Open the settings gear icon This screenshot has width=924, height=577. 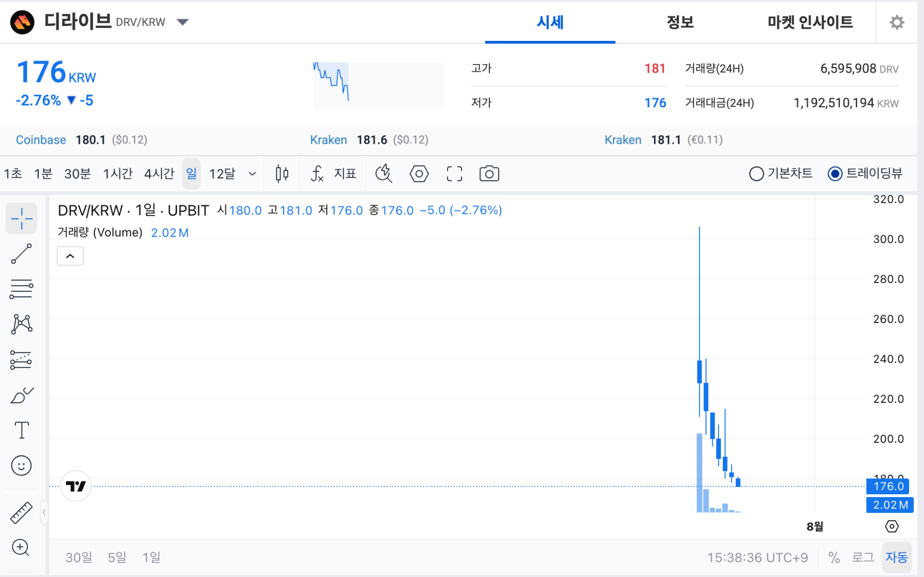coord(897,22)
